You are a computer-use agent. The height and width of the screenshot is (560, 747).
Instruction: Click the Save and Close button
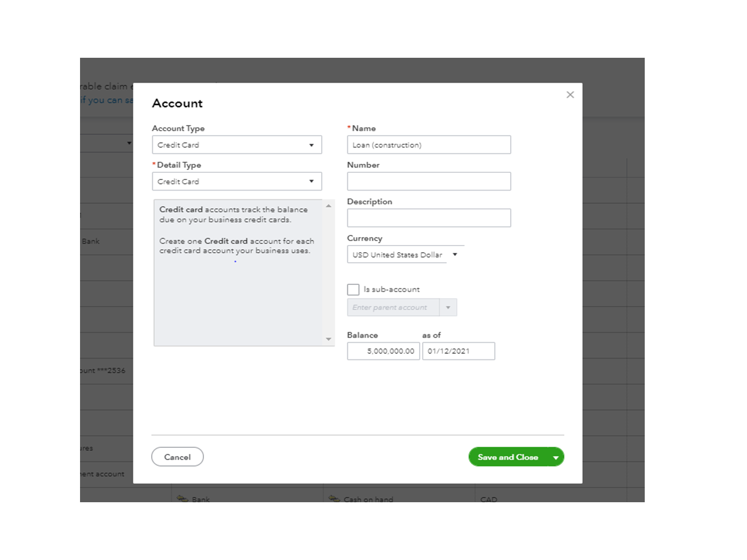(x=507, y=457)
